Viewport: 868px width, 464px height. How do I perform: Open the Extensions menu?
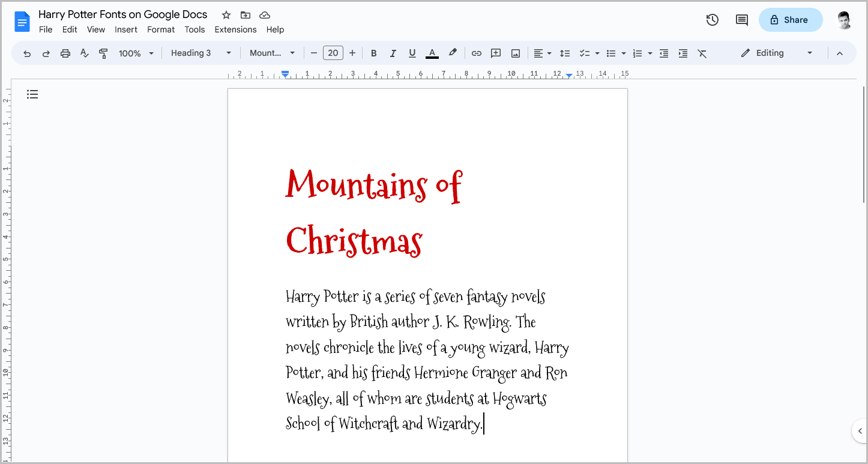[235, 29]
